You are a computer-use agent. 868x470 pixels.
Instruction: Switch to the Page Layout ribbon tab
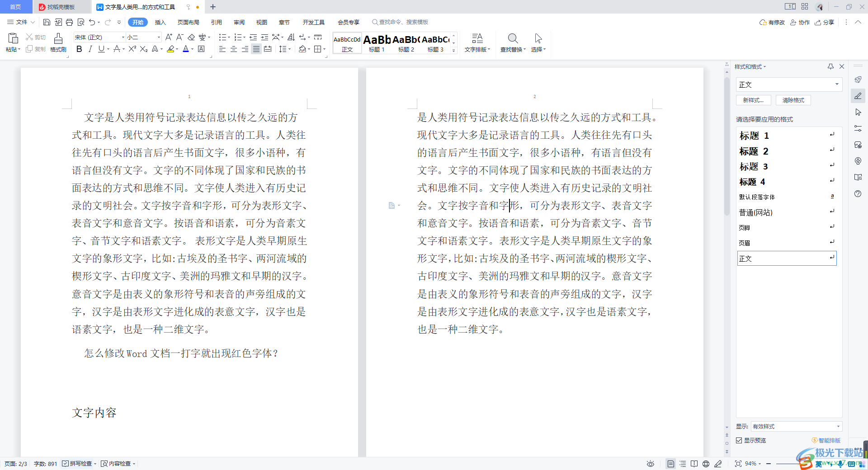(x=188, y=22)
